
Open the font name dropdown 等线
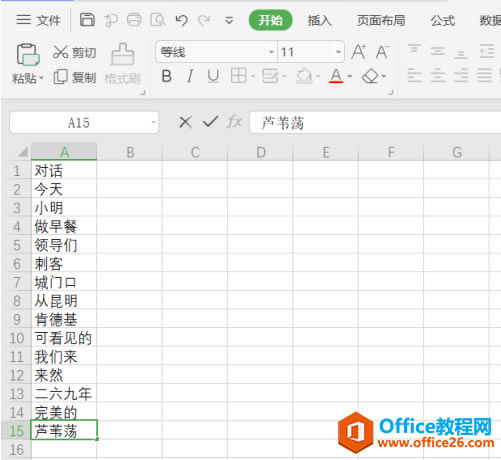click(x=271, y=52)
